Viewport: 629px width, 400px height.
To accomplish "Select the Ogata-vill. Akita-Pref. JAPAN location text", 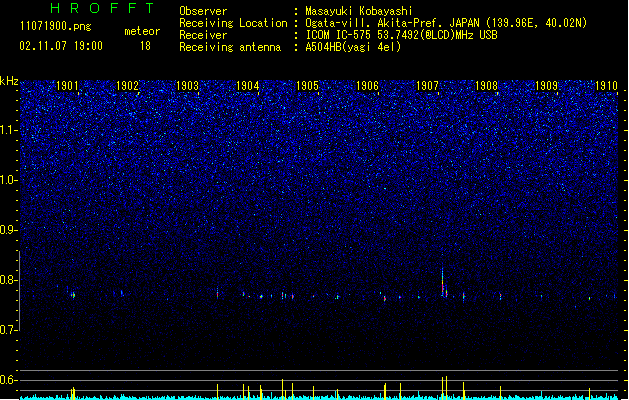I will click(446, 23).
